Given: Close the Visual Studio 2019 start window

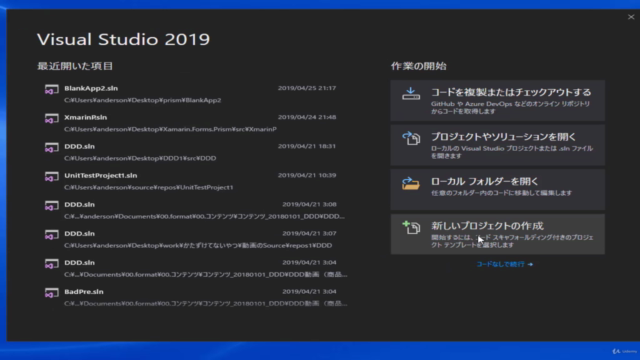Looking at the screenshot, I should (x=631, y=17).
